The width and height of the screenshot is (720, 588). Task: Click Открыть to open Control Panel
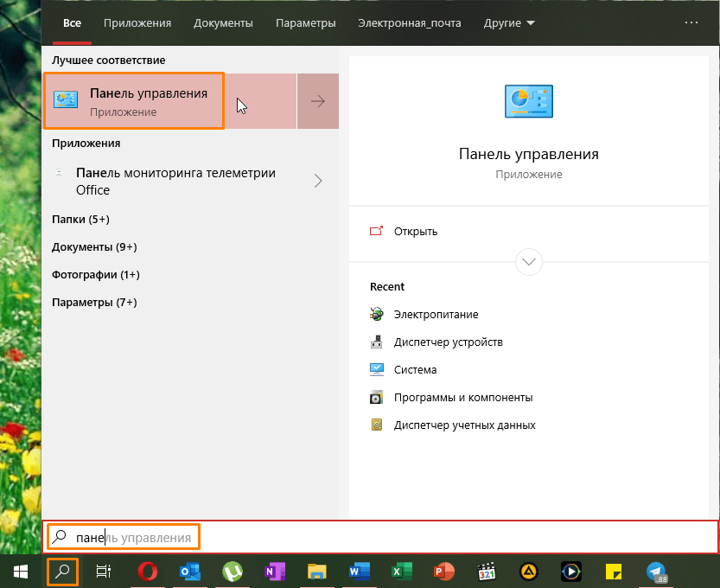(415, 232)
